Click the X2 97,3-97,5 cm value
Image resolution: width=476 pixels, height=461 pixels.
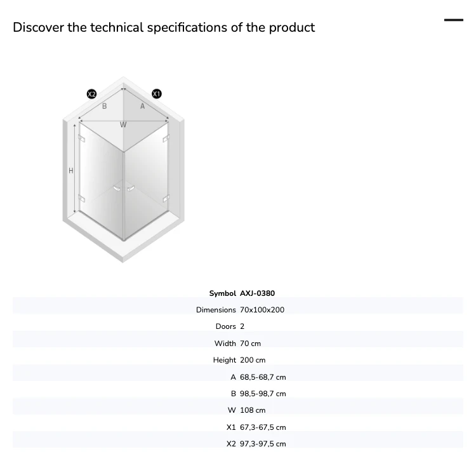(x=263, y=444)
